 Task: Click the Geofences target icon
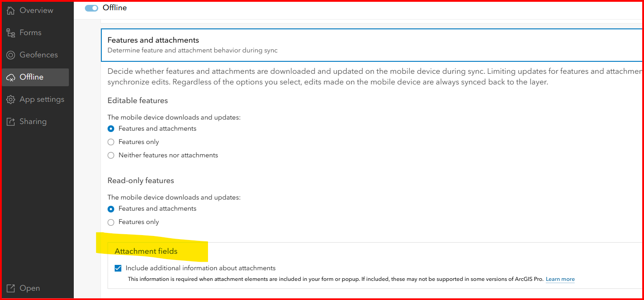coord(11,55)
